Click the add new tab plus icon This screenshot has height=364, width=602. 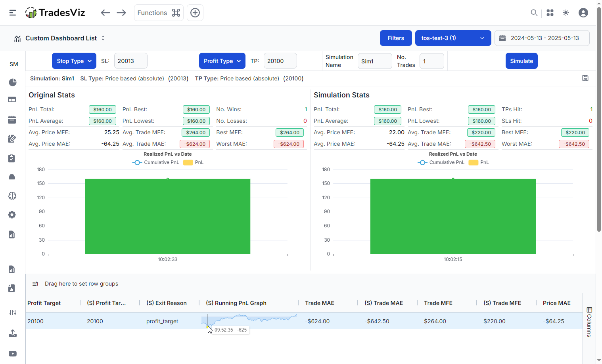pos(195,13)
